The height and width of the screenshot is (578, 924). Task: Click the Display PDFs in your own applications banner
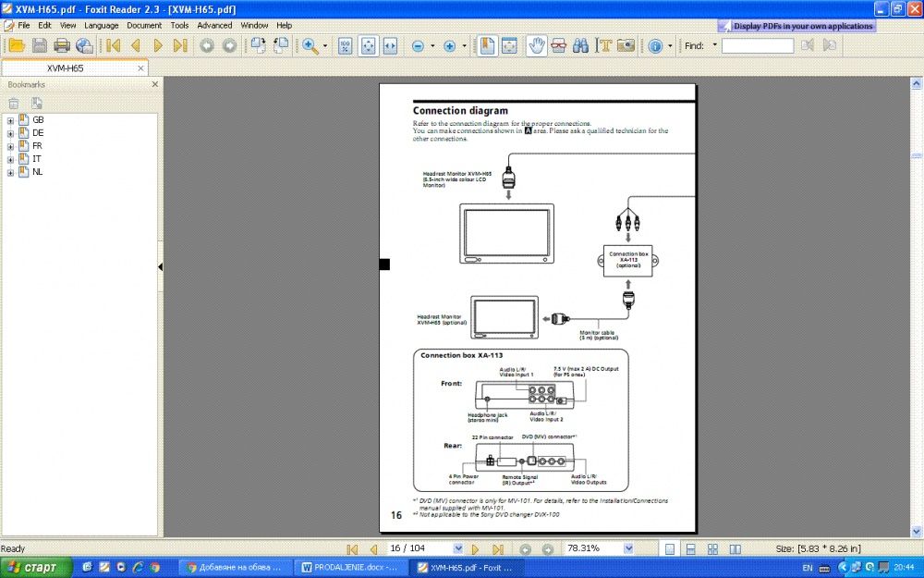(796, 26)
